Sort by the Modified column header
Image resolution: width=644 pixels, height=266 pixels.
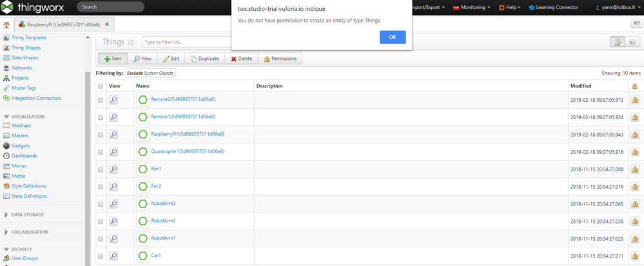pyautogui.click(x=581, y=86)
